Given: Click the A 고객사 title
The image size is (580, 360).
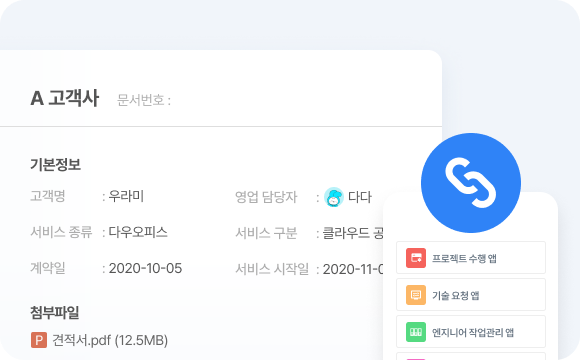Looking at the screenshot, I should coord(65,98).
